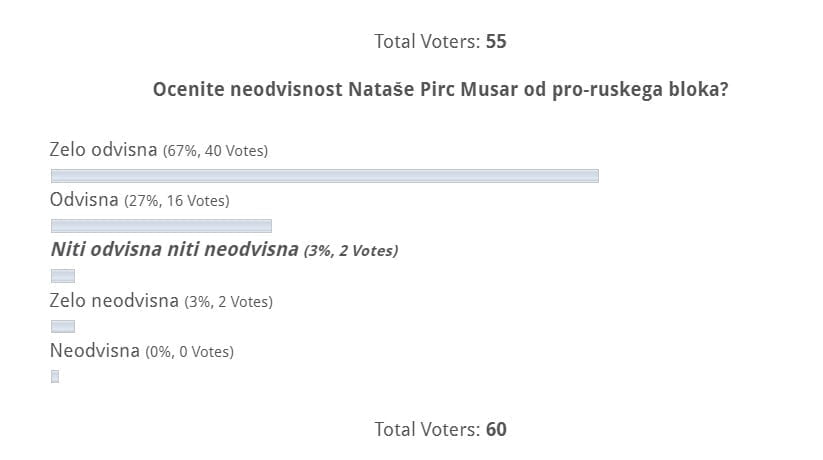Click the 27%, 16 Votes count
This screenshot has width=823, height=460.
(x=177, y=201)
